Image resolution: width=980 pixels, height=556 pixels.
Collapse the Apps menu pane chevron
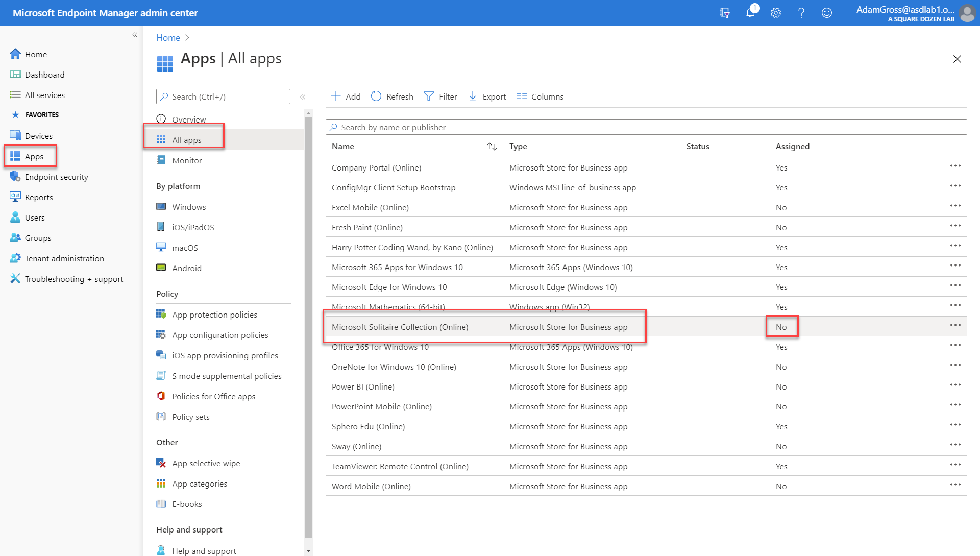pos(303,97)
